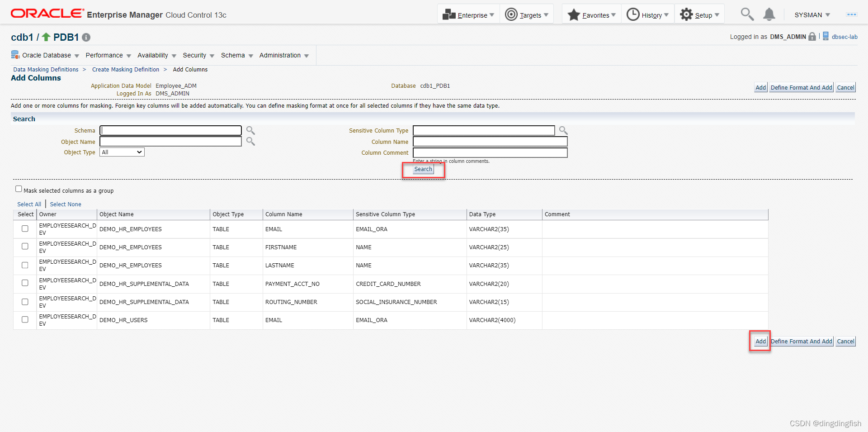Screen dimensions: 868x432
Task: Expand the SYSMAN user dropdown
Action: (x=812, y=15)
